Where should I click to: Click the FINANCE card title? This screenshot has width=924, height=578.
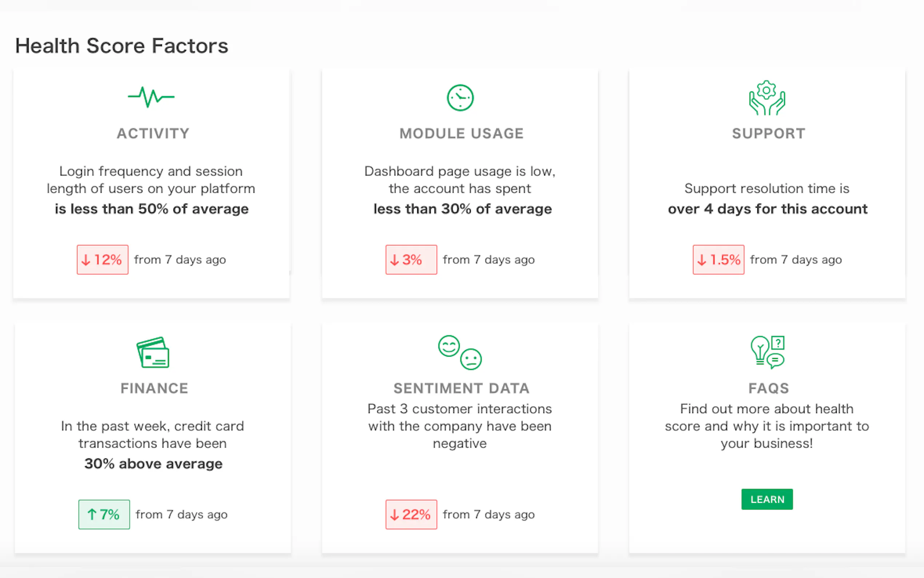tap(154, 388)
